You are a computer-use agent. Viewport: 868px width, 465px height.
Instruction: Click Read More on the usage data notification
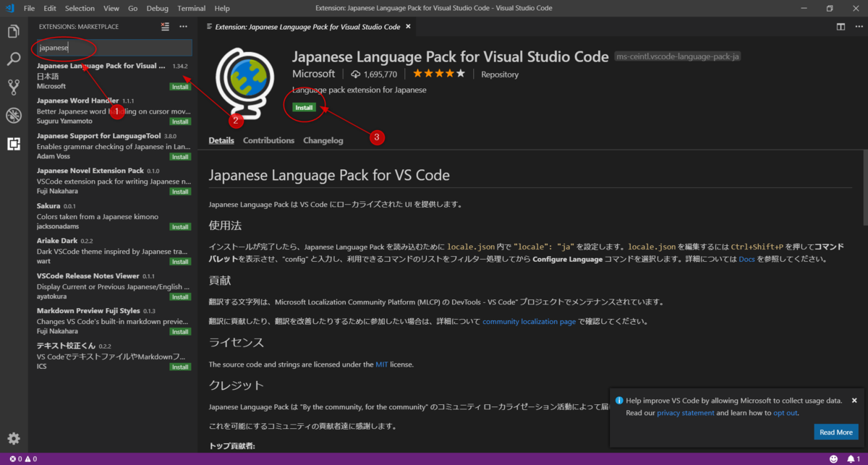pyautogui.click(x=835, y=432)
